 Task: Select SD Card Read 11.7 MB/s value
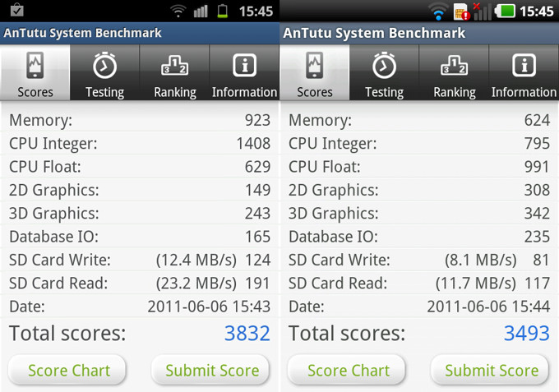[x=476, y=284]
